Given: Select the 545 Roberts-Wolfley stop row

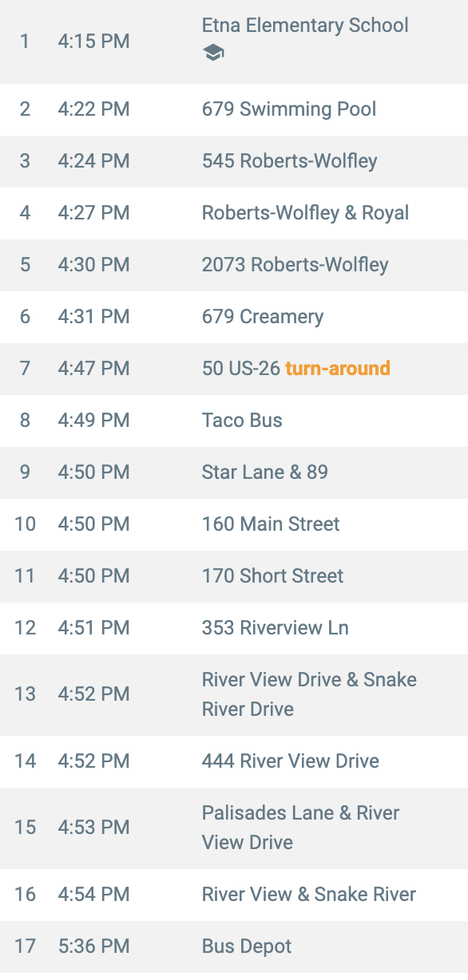Looking at the screenshot, I should [x=234, y=161].
